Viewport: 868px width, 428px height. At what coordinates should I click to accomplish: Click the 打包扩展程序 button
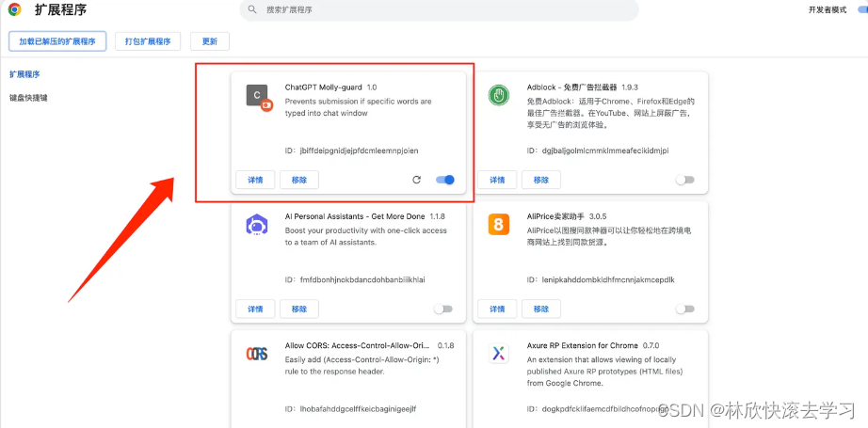(x=148, y=41)
